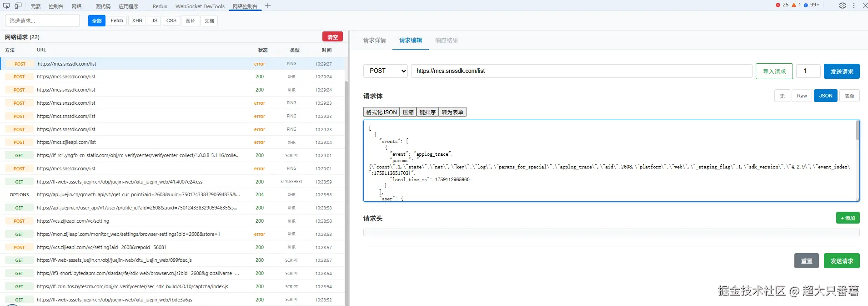Switch to the 网络 panel tab
The width and height of the screenshot is (868, 306).
click(x=76, y=6)
